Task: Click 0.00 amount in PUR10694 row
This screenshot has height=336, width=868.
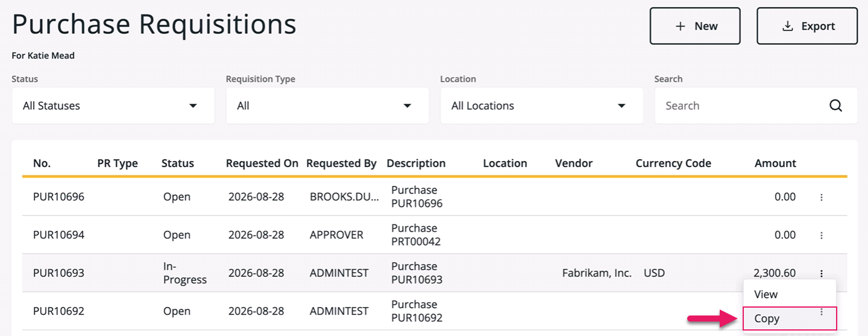Action: tap(785, 235)
